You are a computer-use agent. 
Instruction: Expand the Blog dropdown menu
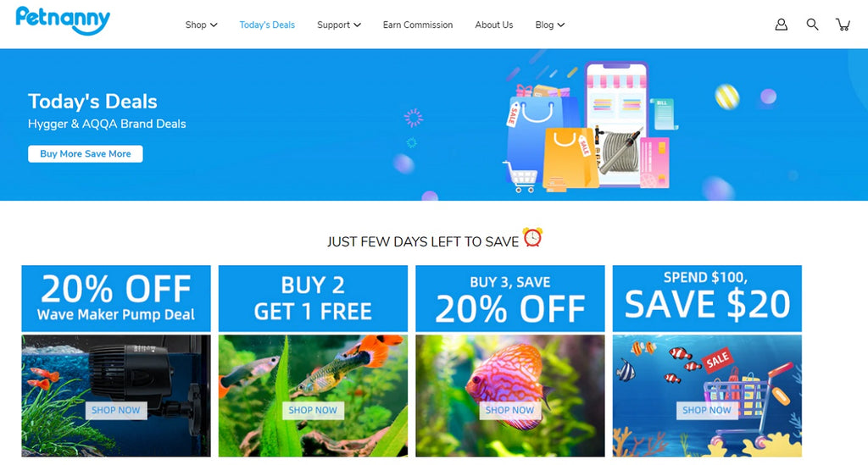pyautogui.click(x=549, y=25)
